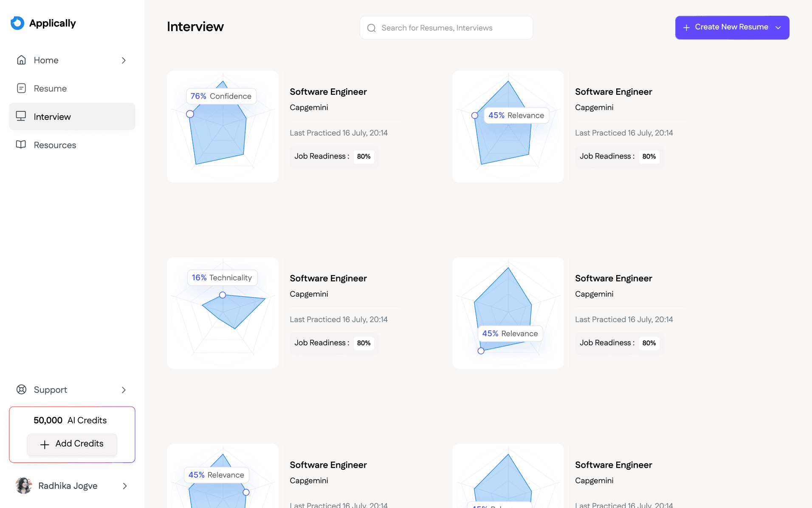Expand Radhika Jogve profile chevron

coord(125,486)
